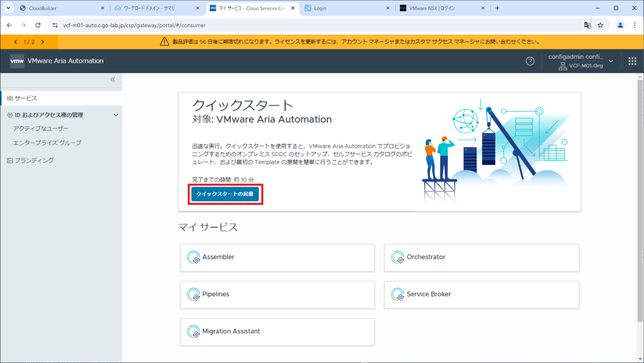Viewport: 644px width, 363px height.
Task: Open a new browser tab
Action: [x=497, y=9]
